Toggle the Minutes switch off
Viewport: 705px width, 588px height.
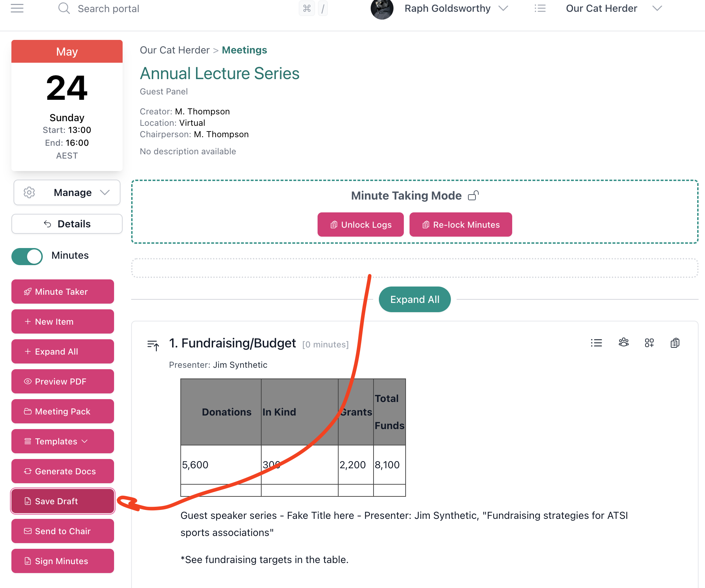(x=27, y=256)
